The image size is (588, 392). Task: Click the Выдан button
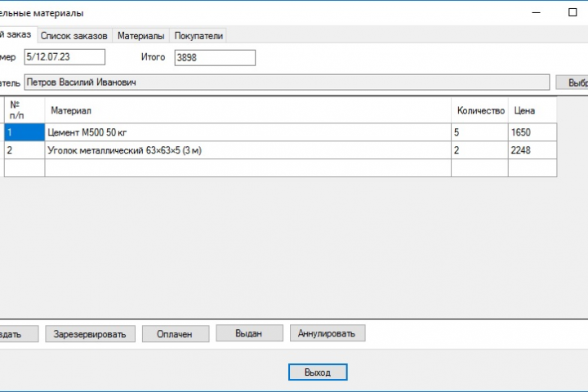[x=249, y=333]
